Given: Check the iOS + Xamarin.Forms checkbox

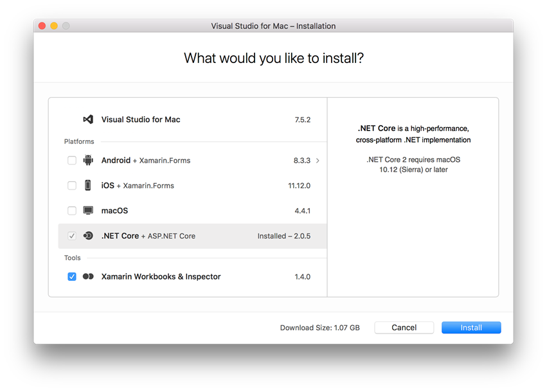Looking at the screenshot, I should (x=72, y=186).
